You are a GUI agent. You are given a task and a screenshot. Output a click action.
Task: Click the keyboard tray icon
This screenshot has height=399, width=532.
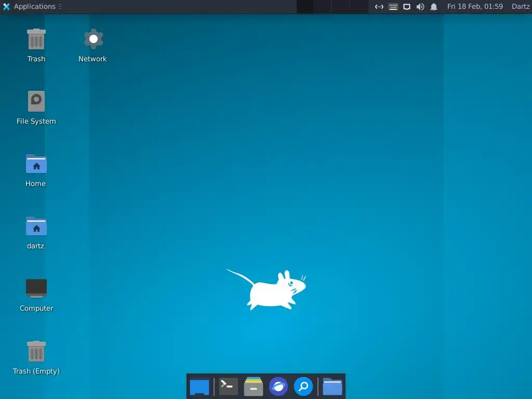coord(393,7)
